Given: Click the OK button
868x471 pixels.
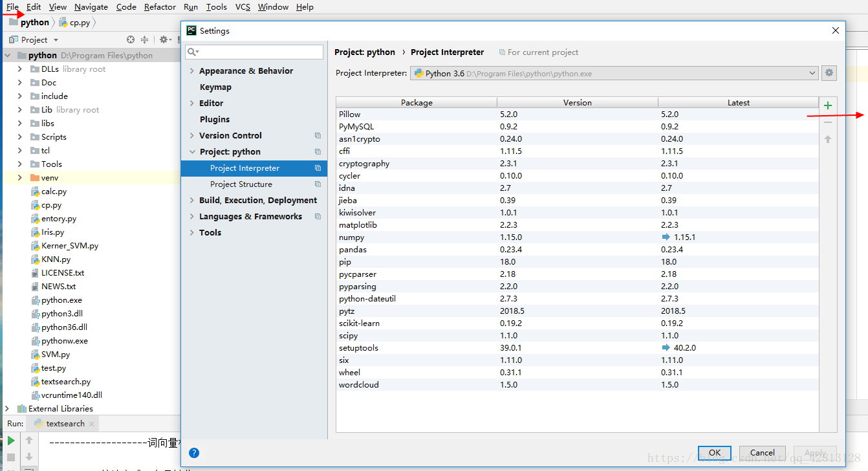Looking at the screenshot, I should (x=715, y=453).
